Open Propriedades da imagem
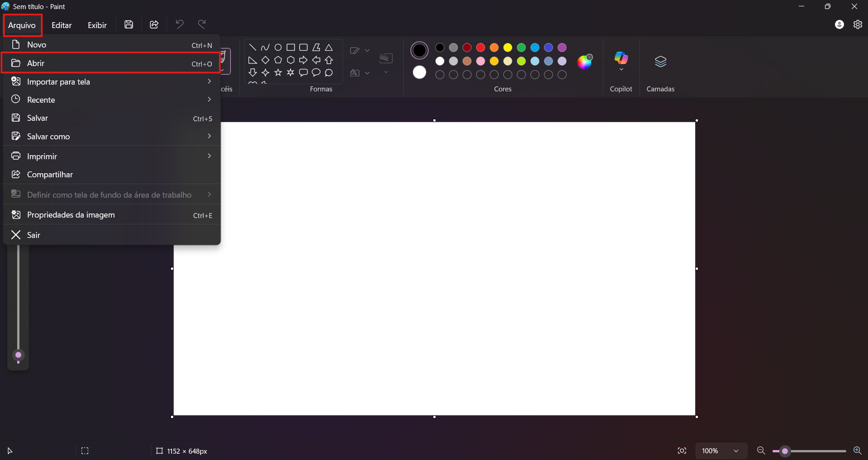The width and height of the screenshot is (868, 460). (x=112, y=215)
